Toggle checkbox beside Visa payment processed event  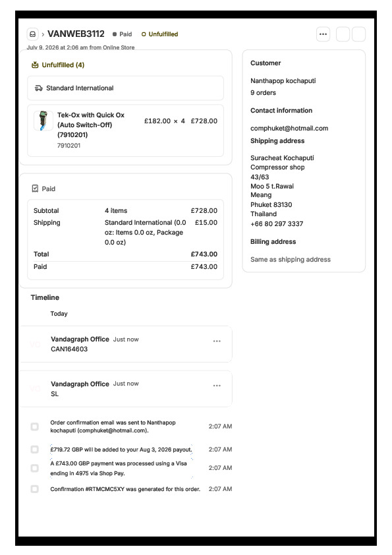[35, 468]
